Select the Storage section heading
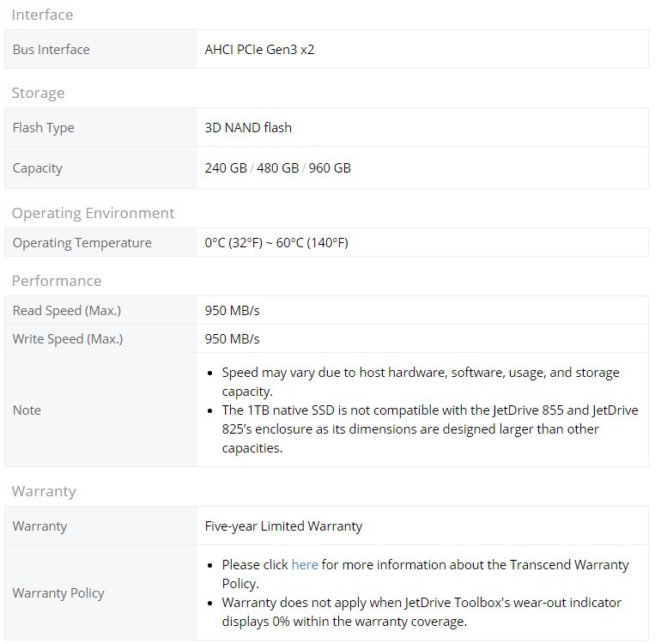The height and width of the screenshot is (644, 655). [38, 93]
